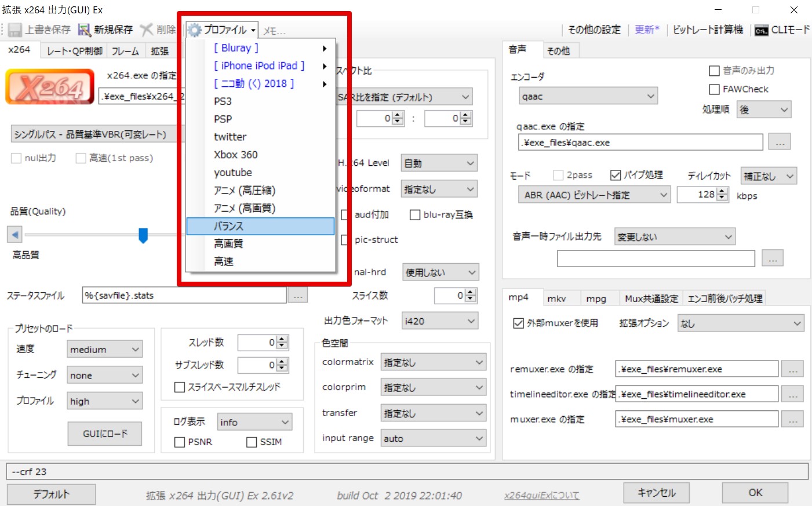Toggle the 高速(1st pass) checkbox

click(x=81, y=158)
